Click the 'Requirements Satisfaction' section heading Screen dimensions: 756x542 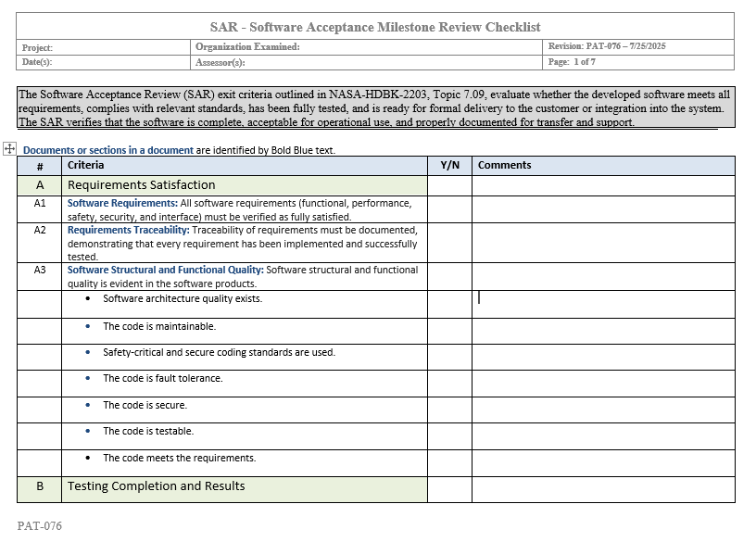(x=141, y=185)
